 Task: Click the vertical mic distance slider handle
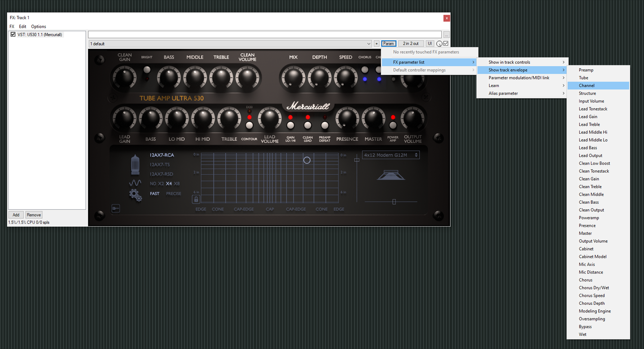(357, 160)
